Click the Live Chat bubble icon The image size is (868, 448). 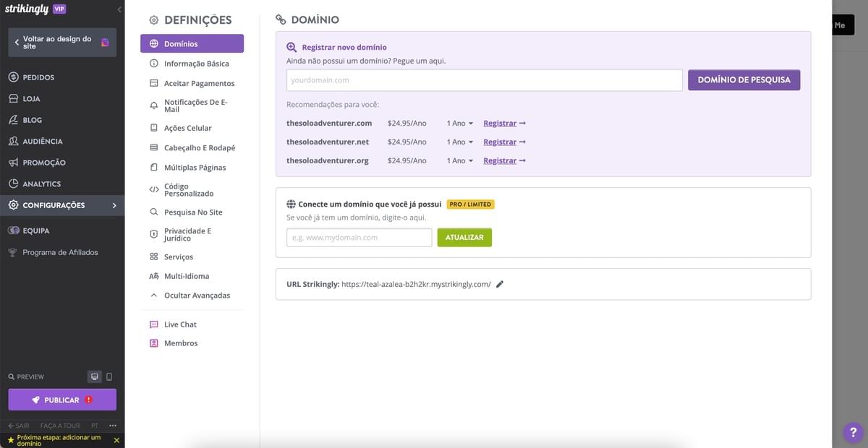click(x=153, y=324)
